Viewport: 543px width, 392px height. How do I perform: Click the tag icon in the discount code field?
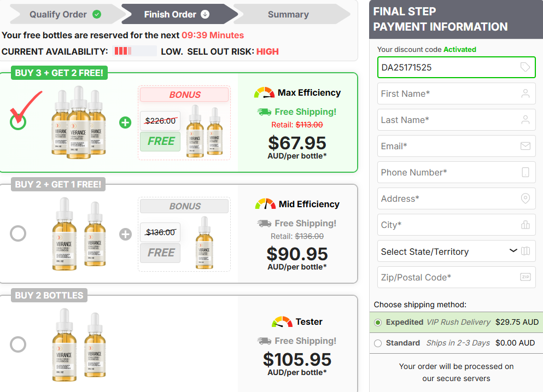click(x=526, y=67)
